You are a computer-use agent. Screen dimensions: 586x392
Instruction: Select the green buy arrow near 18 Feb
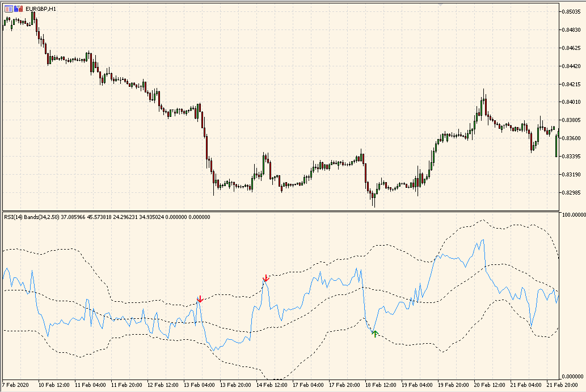[374, 334]
